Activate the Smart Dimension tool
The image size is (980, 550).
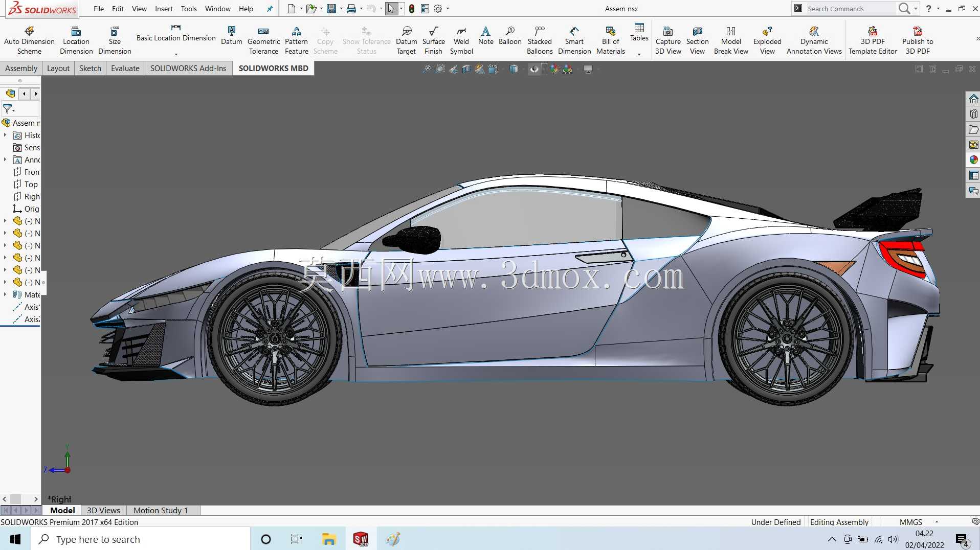(x=574, y=40)
